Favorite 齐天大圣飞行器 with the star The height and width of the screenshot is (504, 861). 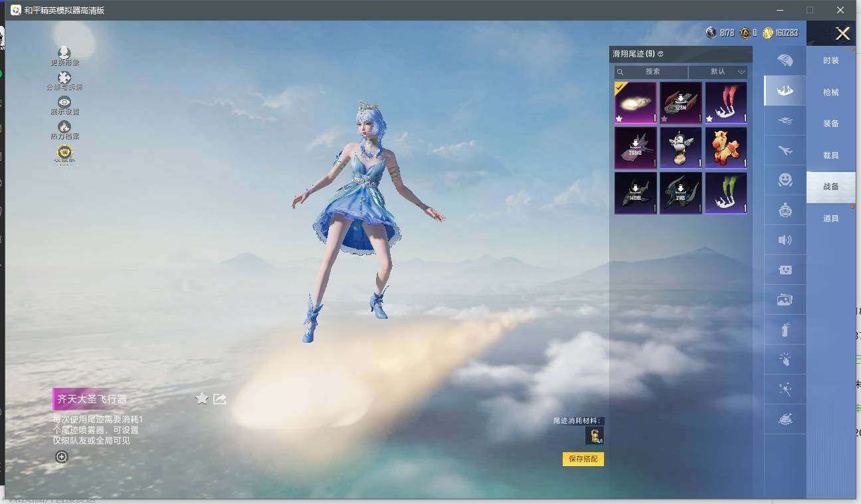click(x=202, y=398)
